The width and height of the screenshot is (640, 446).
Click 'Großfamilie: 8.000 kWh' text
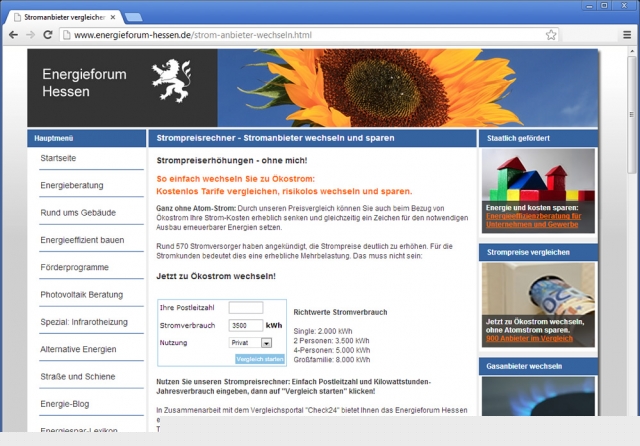332,360
